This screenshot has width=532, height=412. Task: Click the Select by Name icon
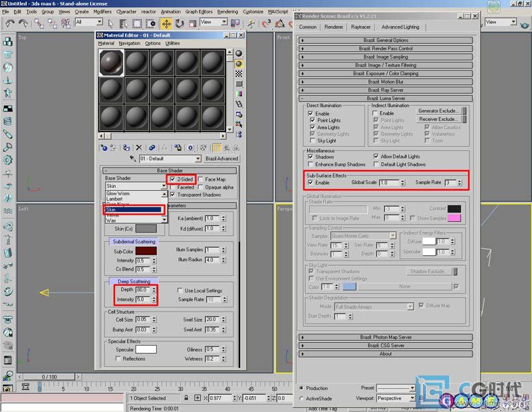click(x=124, y=23)
